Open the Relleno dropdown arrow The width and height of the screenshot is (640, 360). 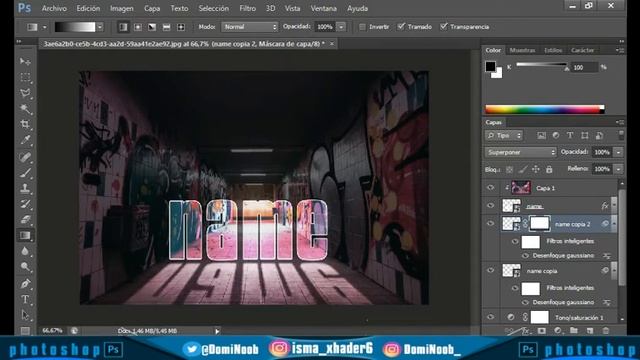[x=619, y=169]
